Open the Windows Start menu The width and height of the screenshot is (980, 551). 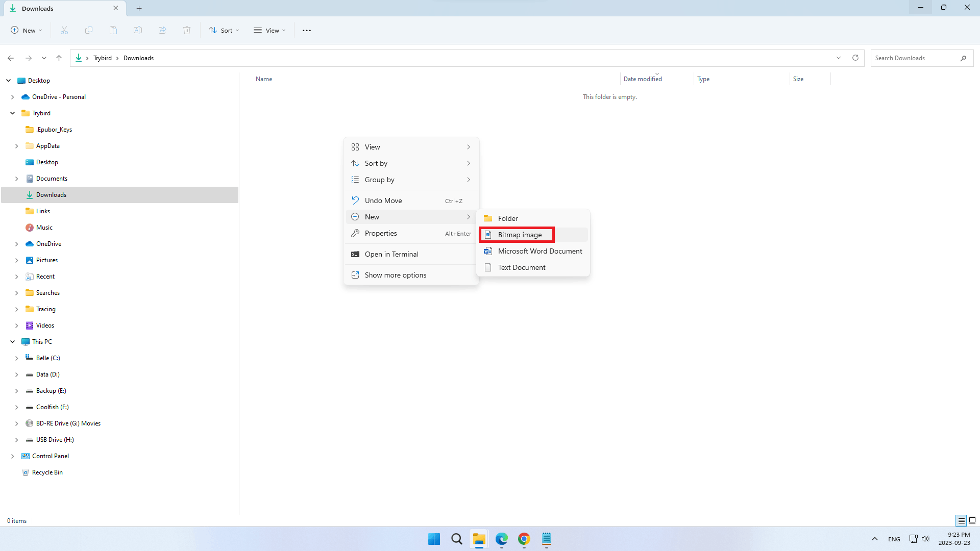coord(434,539)
